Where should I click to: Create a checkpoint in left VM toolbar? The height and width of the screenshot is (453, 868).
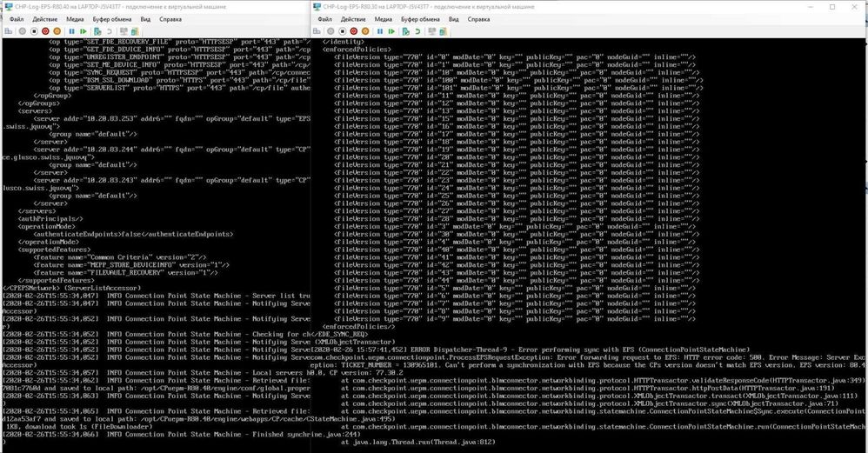(96, 30)
